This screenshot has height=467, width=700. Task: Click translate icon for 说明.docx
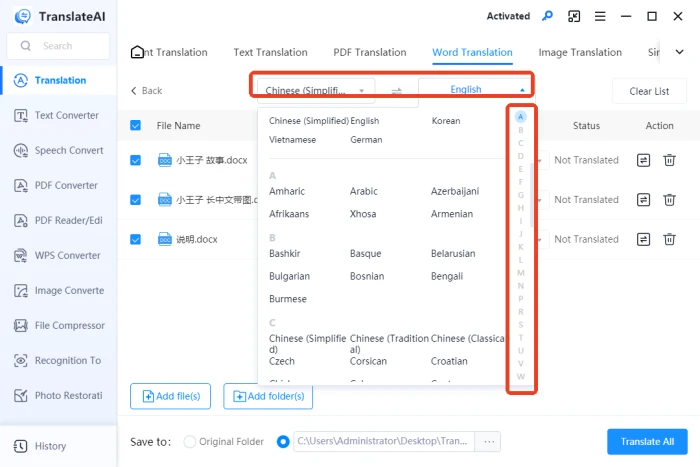pyautogui.click(x=643, y=239)
